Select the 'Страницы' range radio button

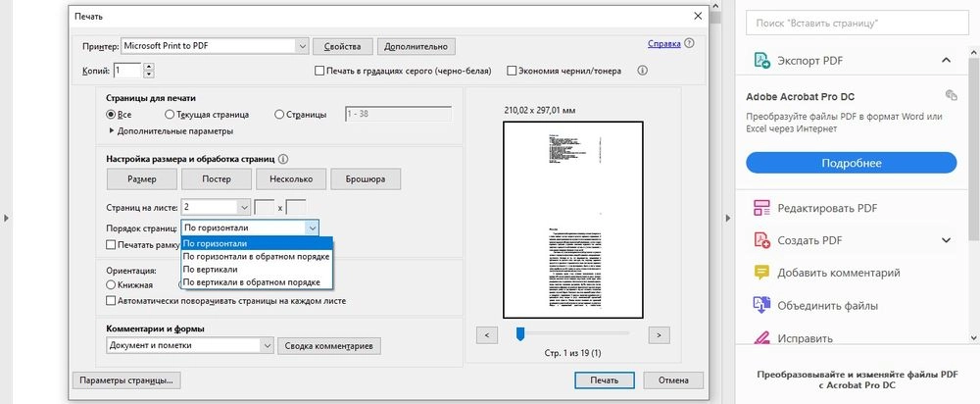click(x=279, y=115)
